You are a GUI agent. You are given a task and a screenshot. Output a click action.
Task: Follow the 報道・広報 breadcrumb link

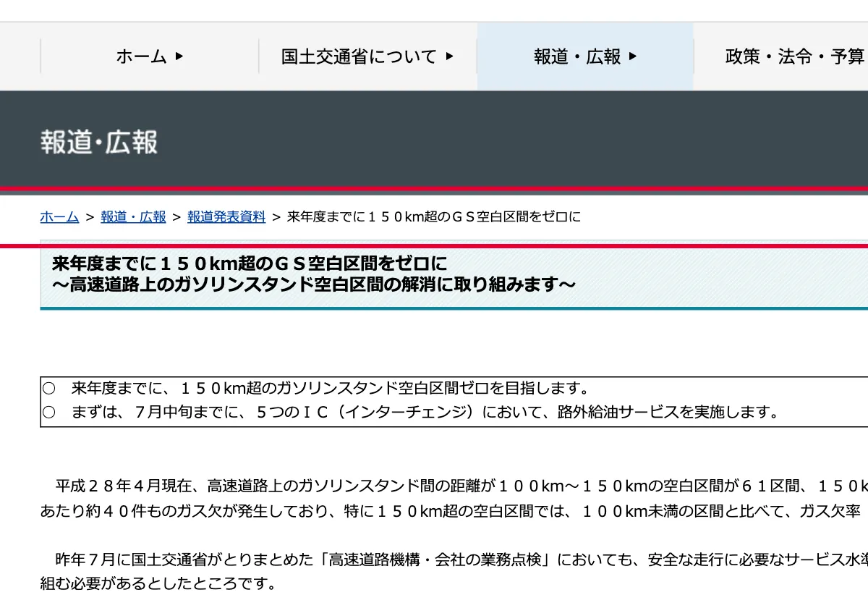[x=133, y=216]
